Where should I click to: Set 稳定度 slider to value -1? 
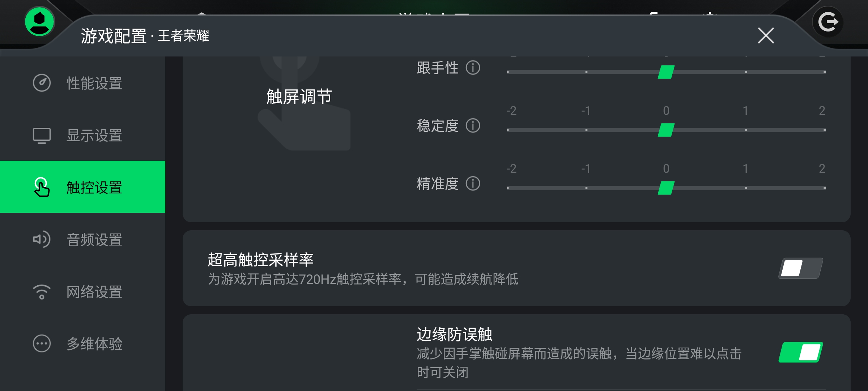(586, 130)
